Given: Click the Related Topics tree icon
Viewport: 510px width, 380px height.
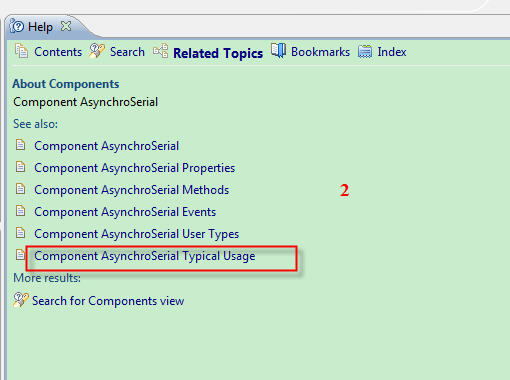Looking at the screenshot, I should (x=160, y=51).
